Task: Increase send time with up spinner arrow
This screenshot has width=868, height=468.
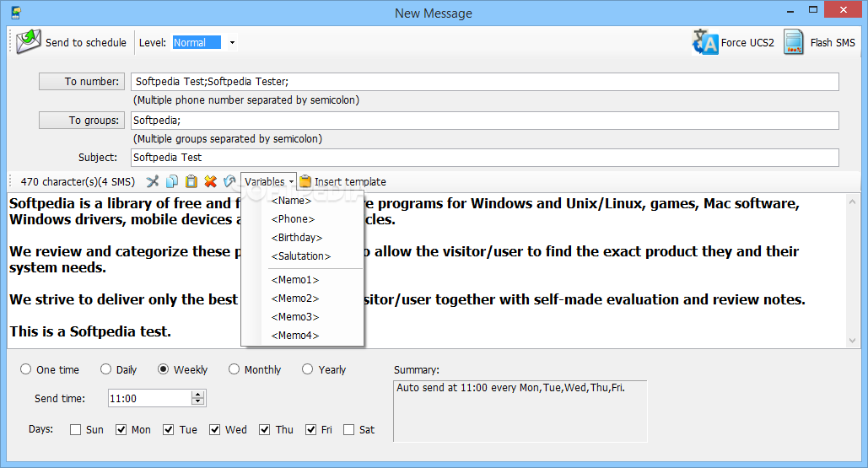Action: (x=198, y=394)
